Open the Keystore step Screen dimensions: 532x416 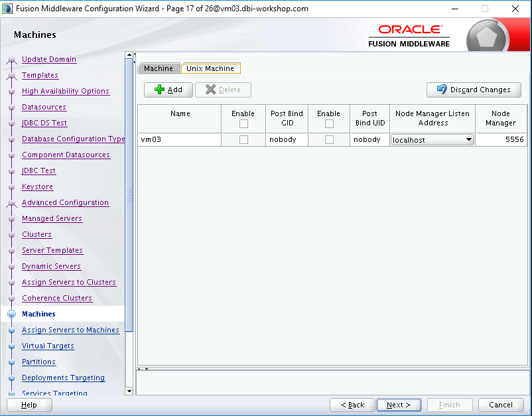click(37, 186)
